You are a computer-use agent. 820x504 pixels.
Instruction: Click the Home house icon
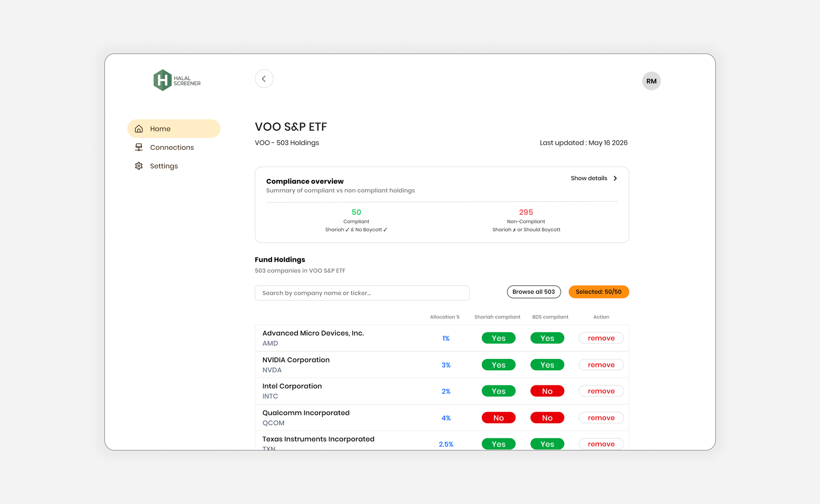click(x=139, y=129)
